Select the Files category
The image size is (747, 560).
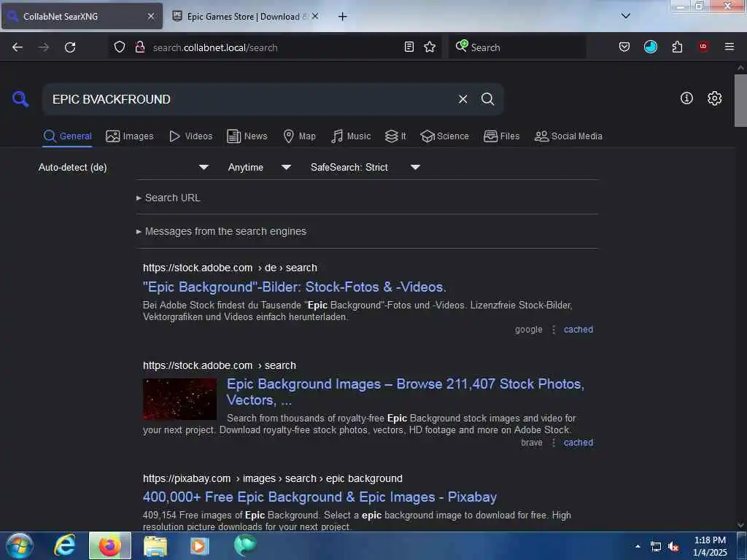(501, 136)
